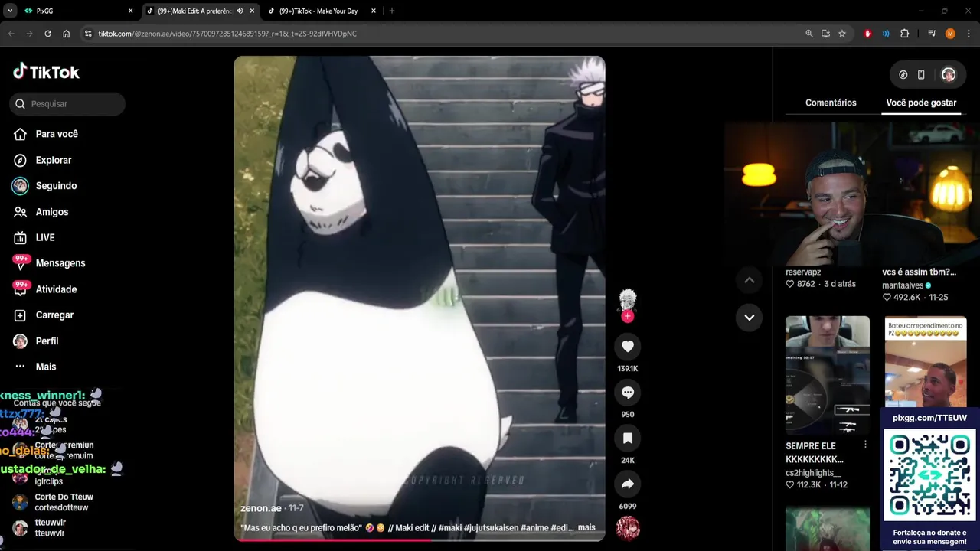
Task: Bookmark page with star icon
Action: tap(842, 34)
